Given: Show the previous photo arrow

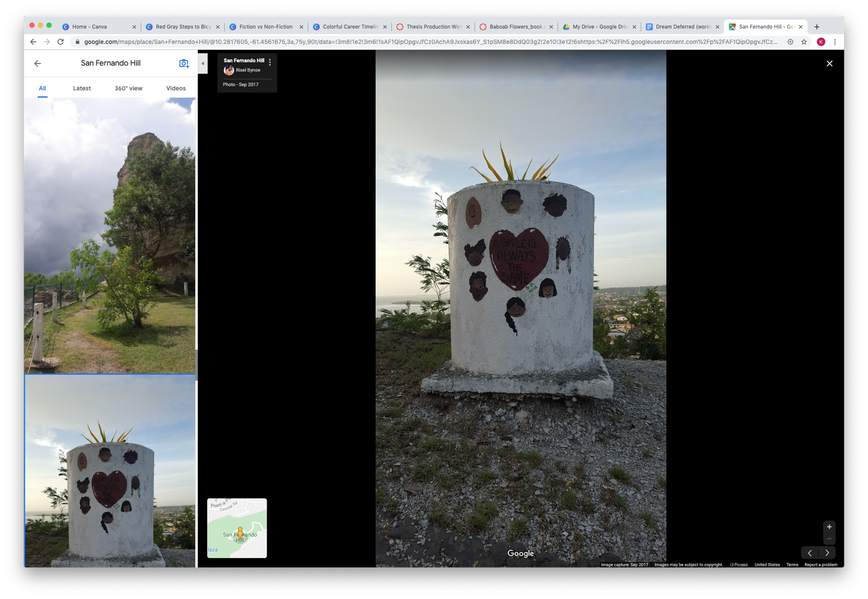Looking at the screenshot, I should pyautogui.click(x=810, y=553).
